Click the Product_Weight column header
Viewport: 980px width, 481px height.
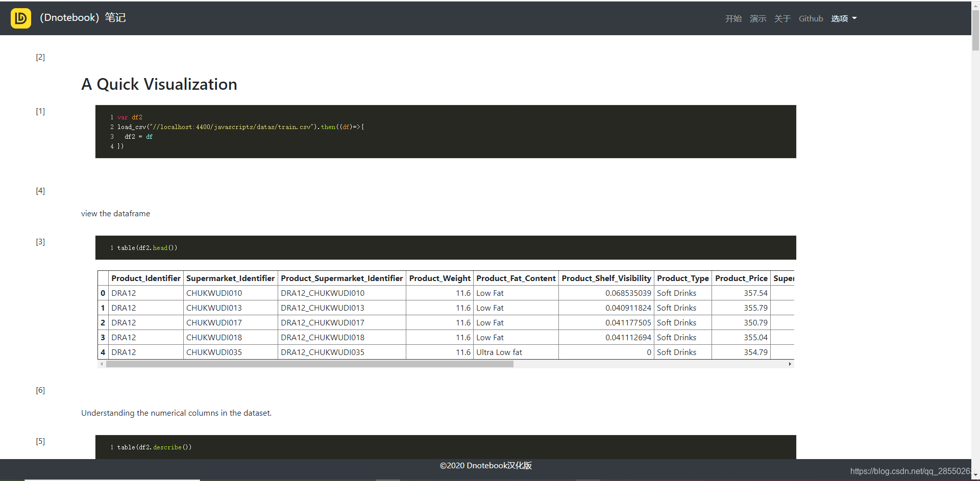[x=440, y=278]
